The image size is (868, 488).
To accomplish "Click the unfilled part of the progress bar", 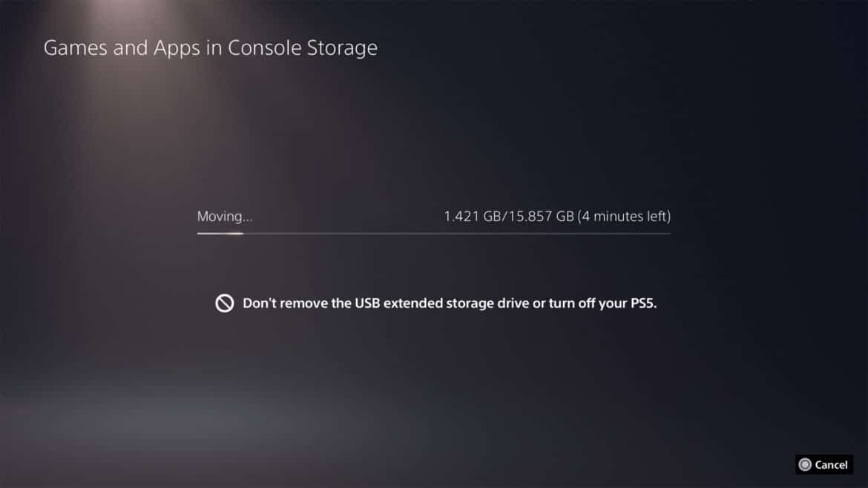I will tap(457, 234).
